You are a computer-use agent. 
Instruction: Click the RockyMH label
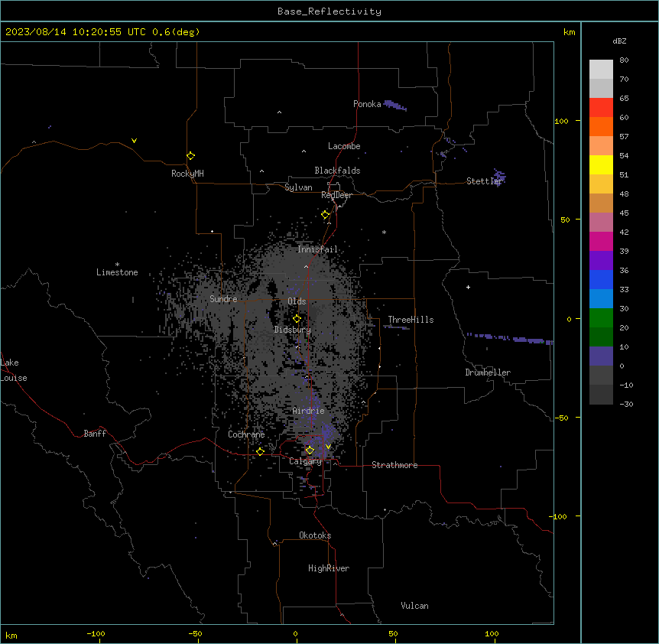(187, 174)
